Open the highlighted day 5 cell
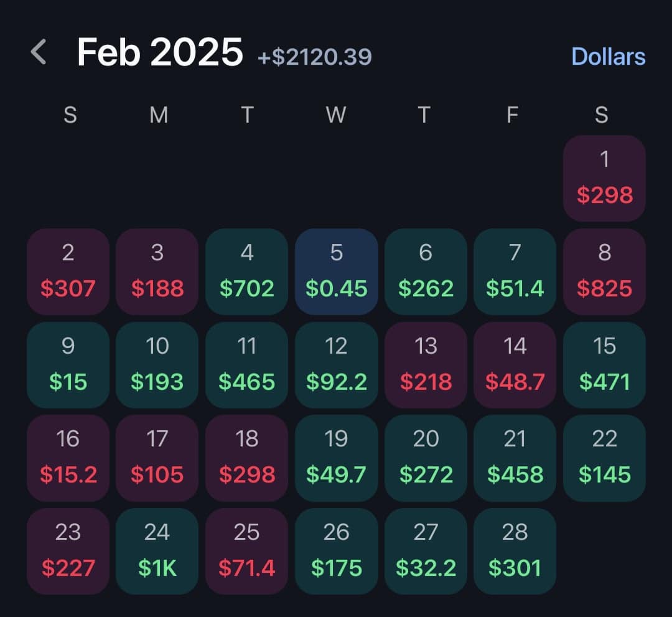Viewport: 672px width, 617px height. 336,271
